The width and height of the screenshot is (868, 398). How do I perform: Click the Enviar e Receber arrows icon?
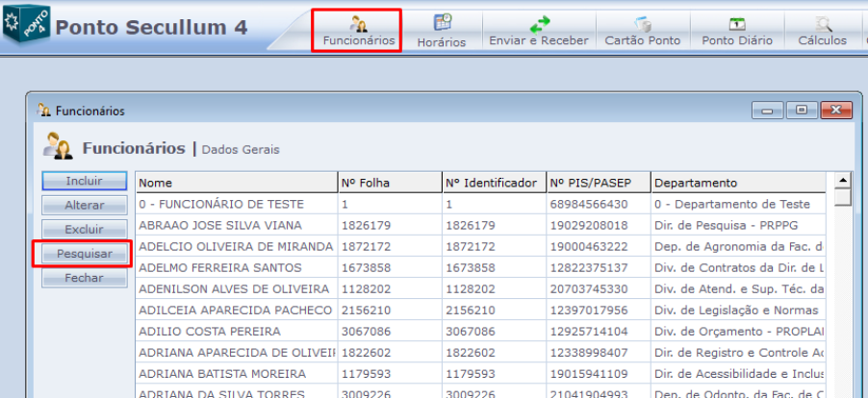pyautogui.click(x=540, y=22)
